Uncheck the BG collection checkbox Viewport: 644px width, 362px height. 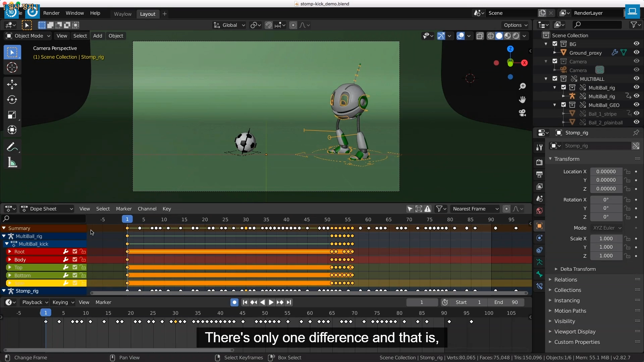[x=555, y=44]
